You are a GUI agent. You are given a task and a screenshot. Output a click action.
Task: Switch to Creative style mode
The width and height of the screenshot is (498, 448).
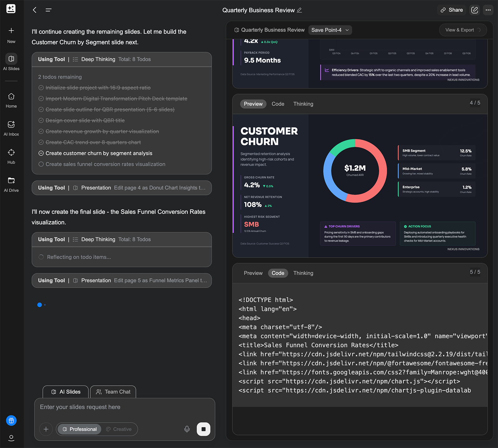[x=119, y=429]
